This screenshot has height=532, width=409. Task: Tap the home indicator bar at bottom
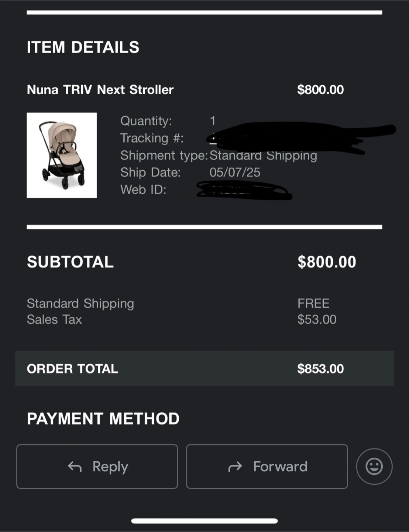pyautogui.click(x=205, y=521)
